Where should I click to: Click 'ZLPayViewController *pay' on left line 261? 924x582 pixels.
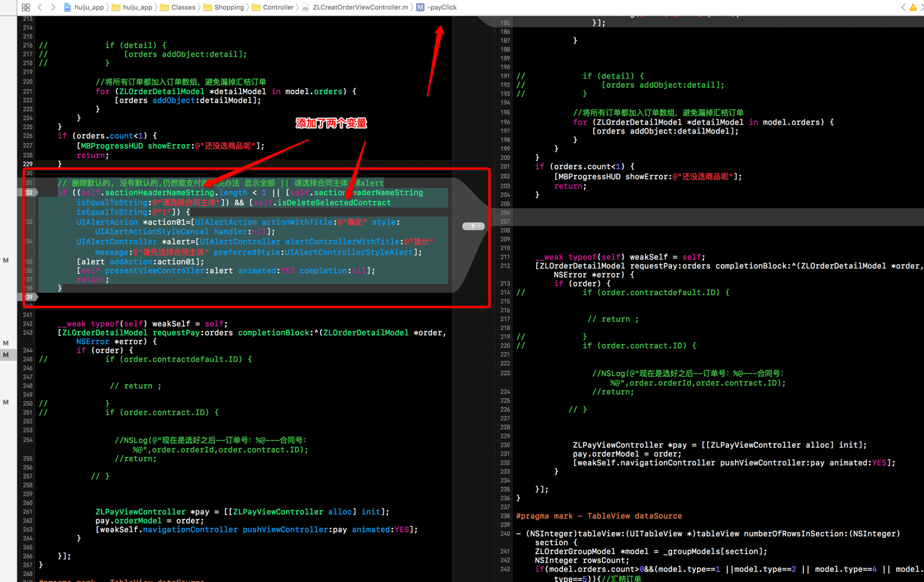(x=153, y=512)
